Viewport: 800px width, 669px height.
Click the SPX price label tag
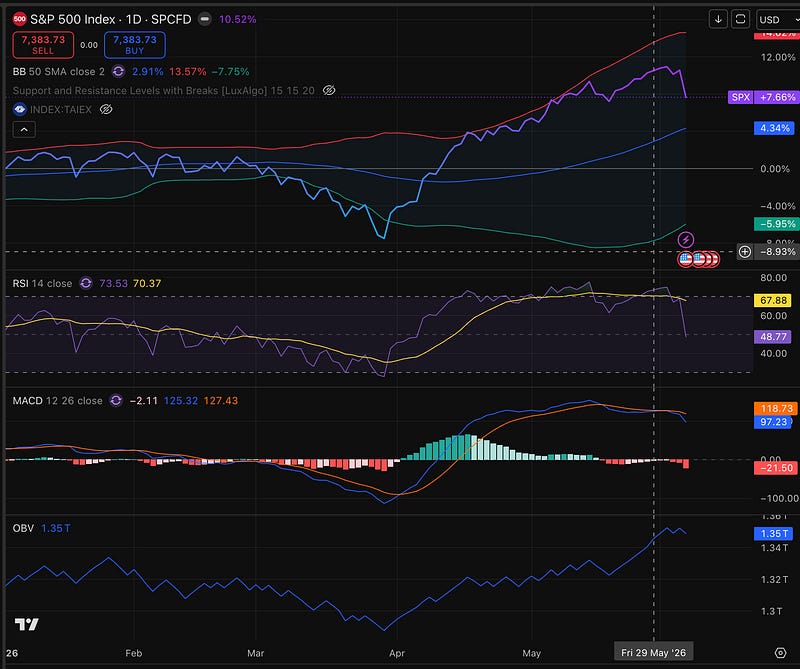coord(740,97)
